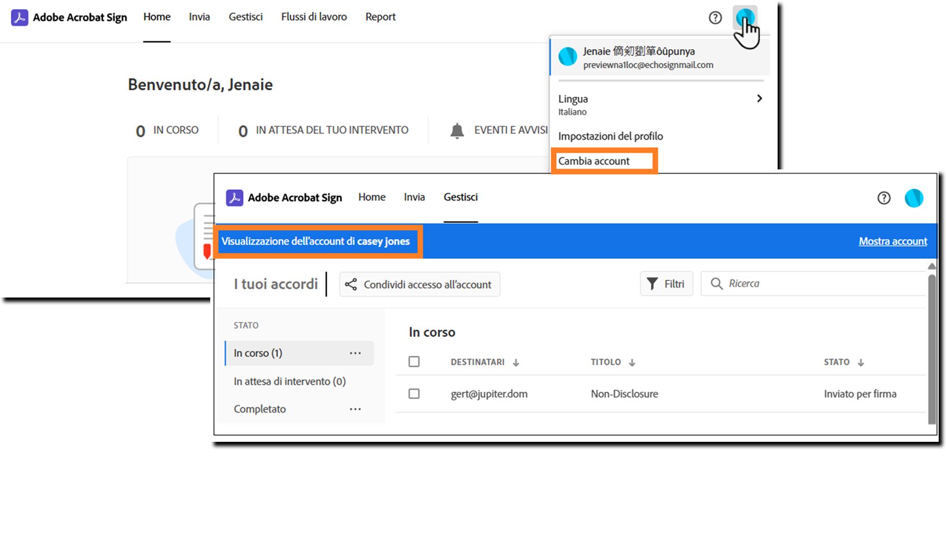
Task: Sort by Titolo column arrow
Action: [632, 362]
